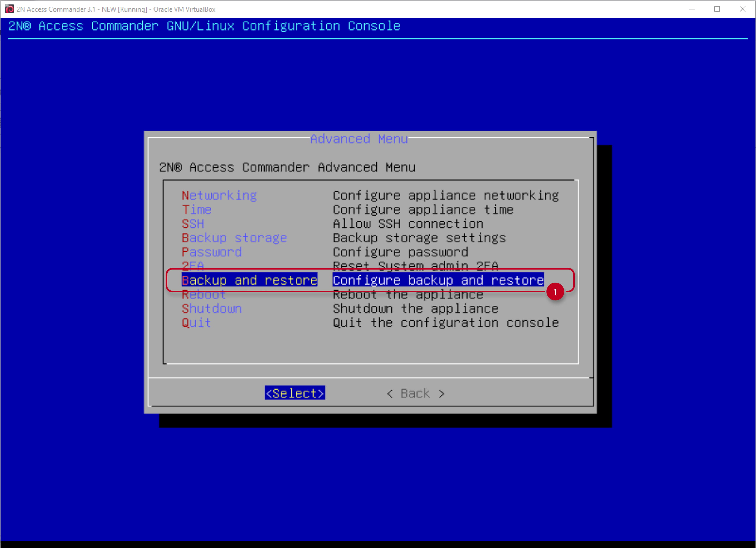
Task: Click 'Quit the configuration console' description
Action: (x=446, y=323)
